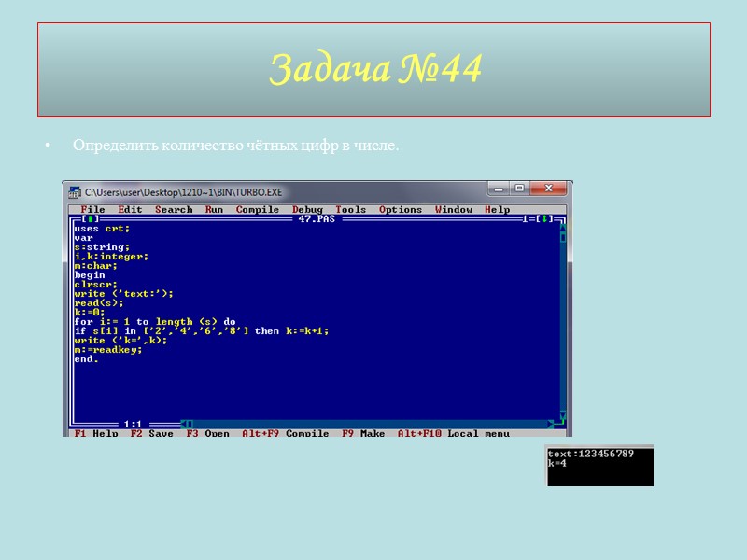The width and height of the screenshot is (747, 560).
Task: Click the 'uses crt;' code line
Action: (102, 229)
